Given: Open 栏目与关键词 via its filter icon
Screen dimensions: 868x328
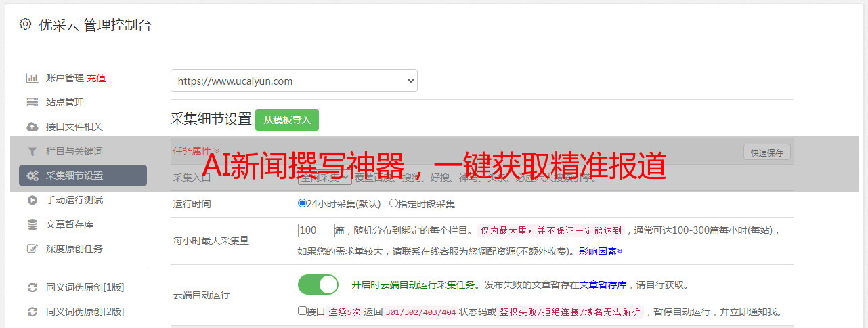Looking at the screenshot, I should [32, 151].
